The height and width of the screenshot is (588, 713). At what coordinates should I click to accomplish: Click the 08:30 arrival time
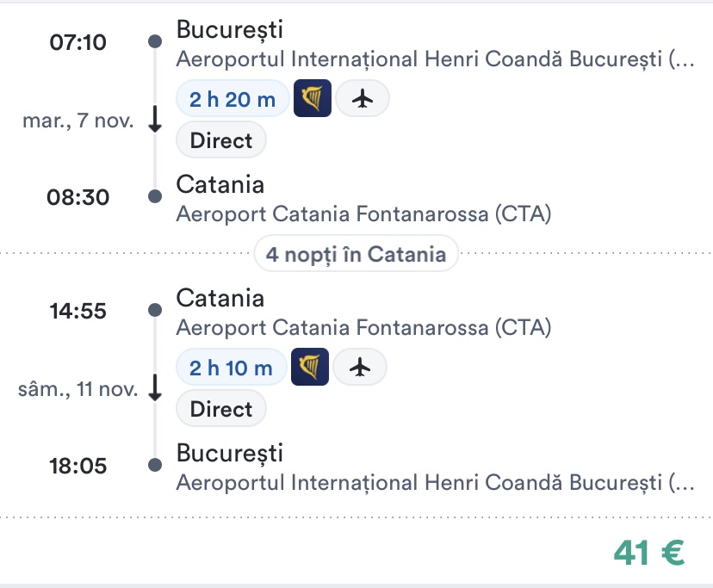coord(78,198)
